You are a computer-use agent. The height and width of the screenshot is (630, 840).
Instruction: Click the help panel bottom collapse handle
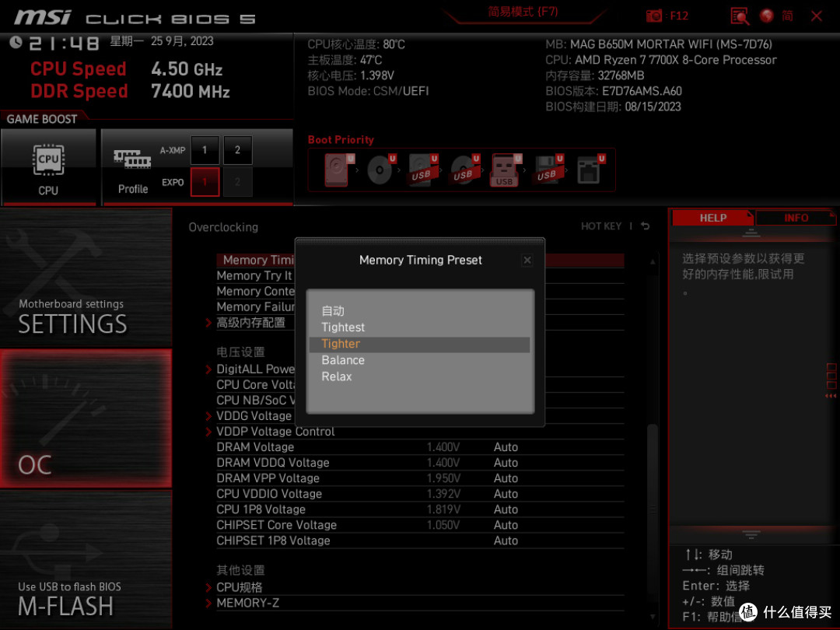[x=751, y=534]
